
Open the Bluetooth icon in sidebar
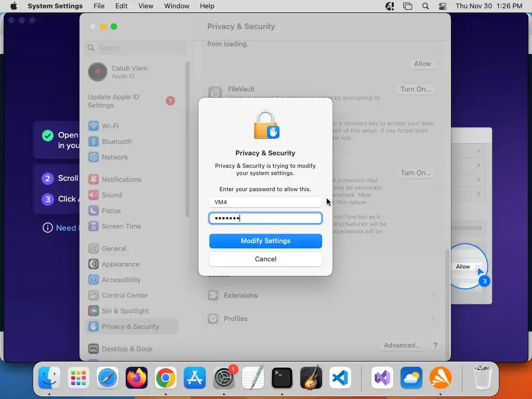pyautogui.click(x=94, y=141)
